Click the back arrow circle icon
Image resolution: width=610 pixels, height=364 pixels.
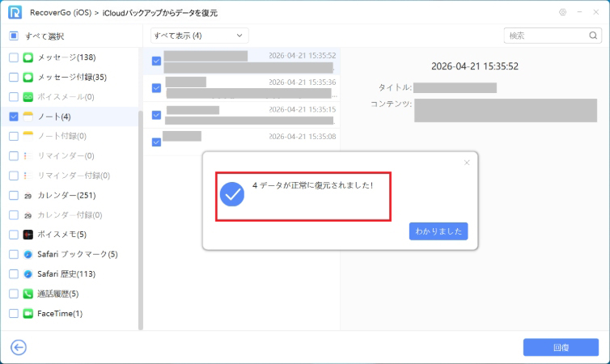[x=19, y=347]
